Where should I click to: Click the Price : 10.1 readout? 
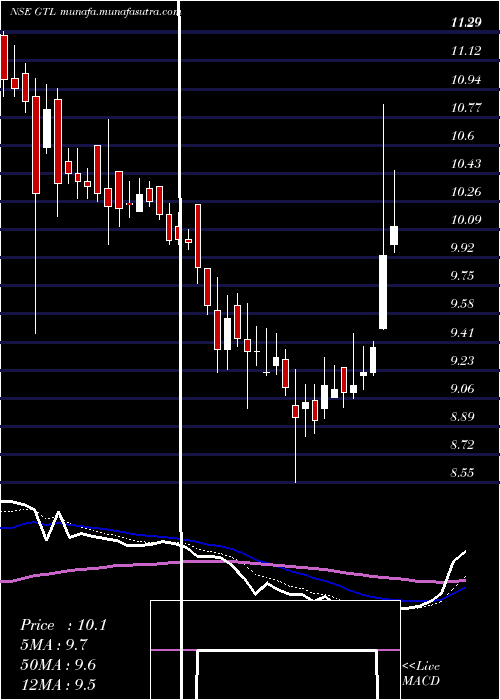63,625
